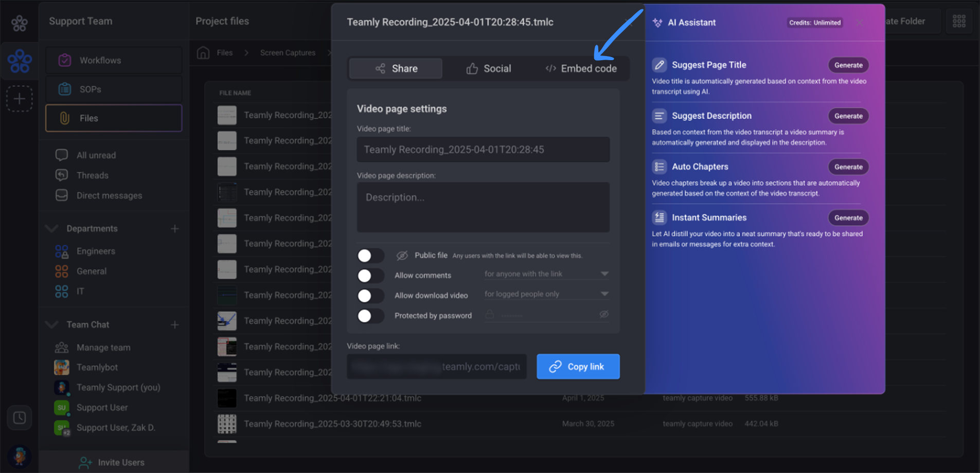
Task: Click the Copy link button
Action: click(x=578, y=367)
